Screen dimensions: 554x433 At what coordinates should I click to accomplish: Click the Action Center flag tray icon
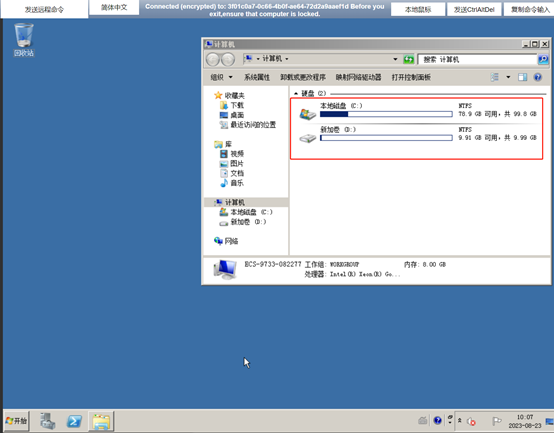click(x=497, y=421)
